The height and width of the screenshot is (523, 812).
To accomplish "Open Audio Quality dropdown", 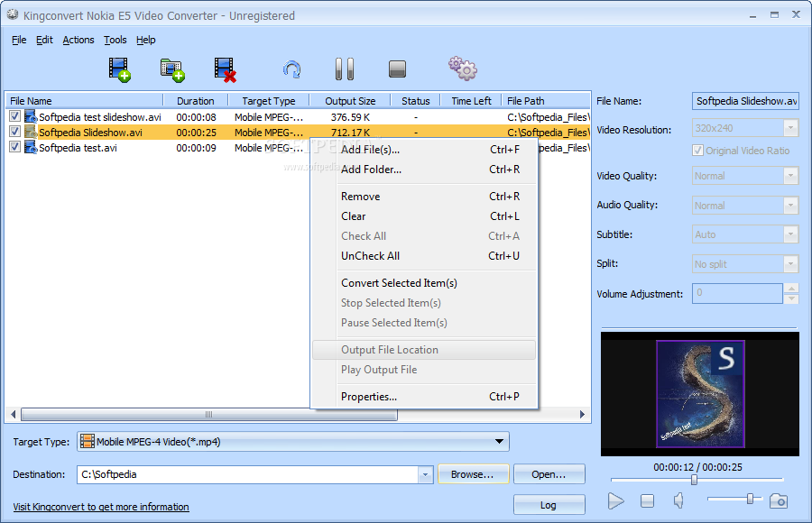I will pos(790,206).
